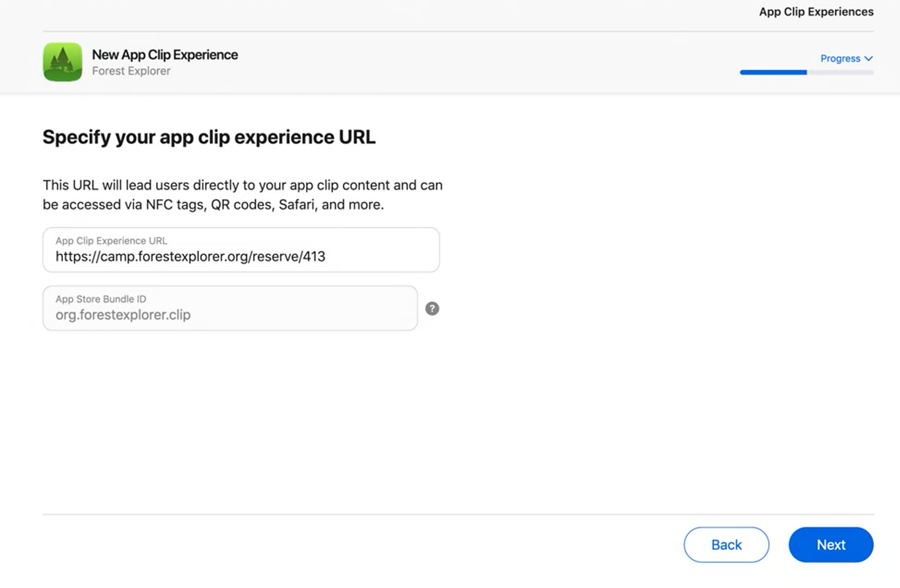The width and height of the screenshot is (900, 588).
Task: Click the blue progress bar
Action: (773, 72)
